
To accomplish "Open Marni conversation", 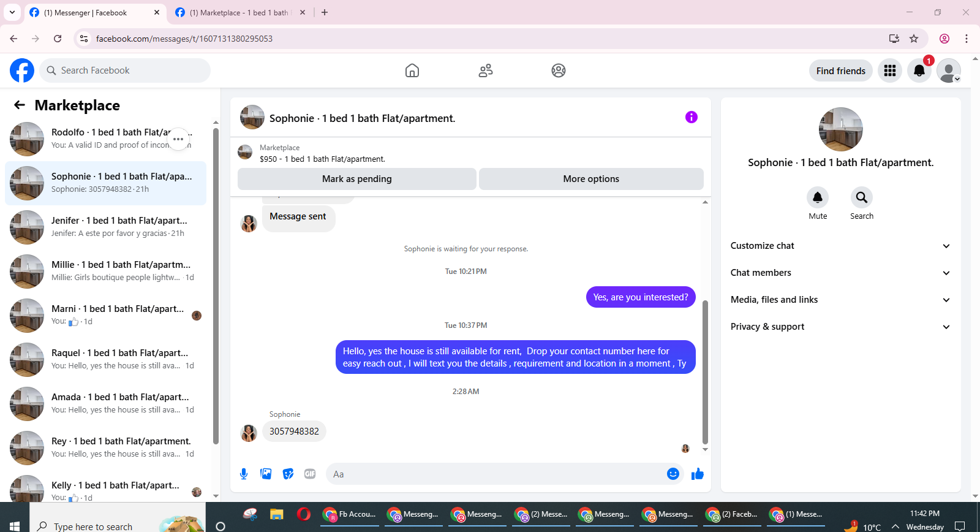I will pyautogui.click(x=105, y=316).
